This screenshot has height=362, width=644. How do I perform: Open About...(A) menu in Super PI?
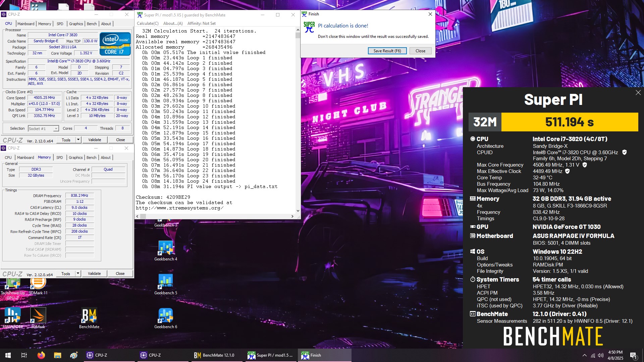173,23
